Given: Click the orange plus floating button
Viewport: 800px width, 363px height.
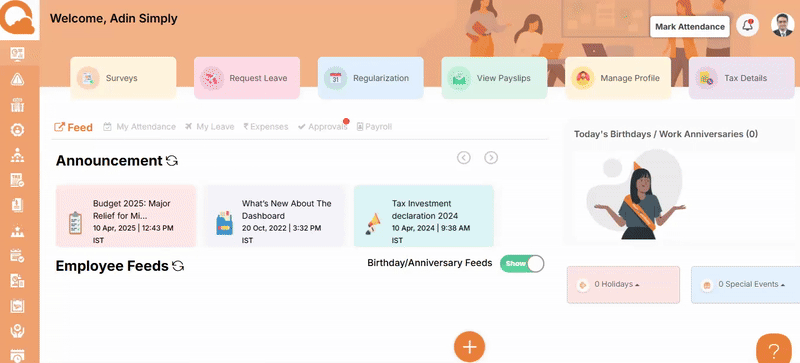Looking at the screenshot, I should (x=469, y=347).
